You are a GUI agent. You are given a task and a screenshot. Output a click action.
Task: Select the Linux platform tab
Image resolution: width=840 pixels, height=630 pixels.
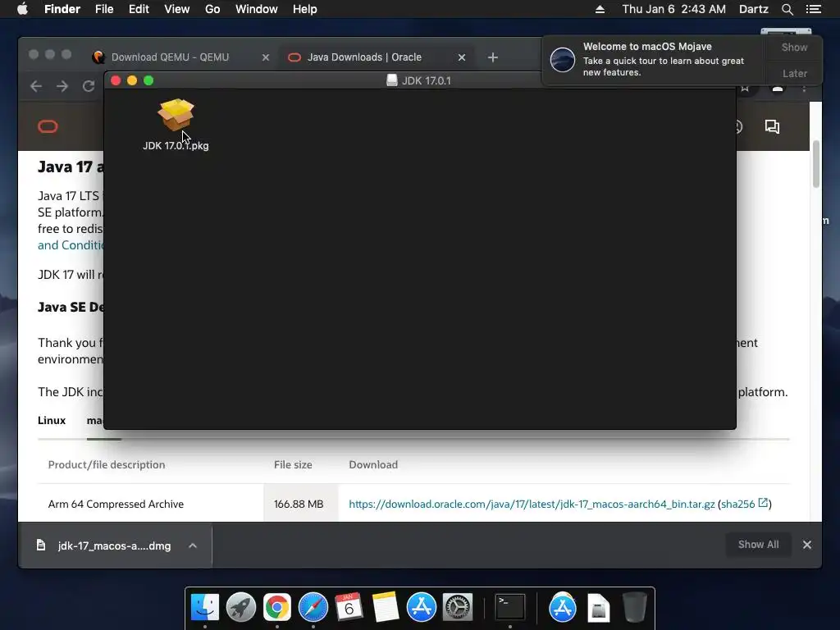52,421
